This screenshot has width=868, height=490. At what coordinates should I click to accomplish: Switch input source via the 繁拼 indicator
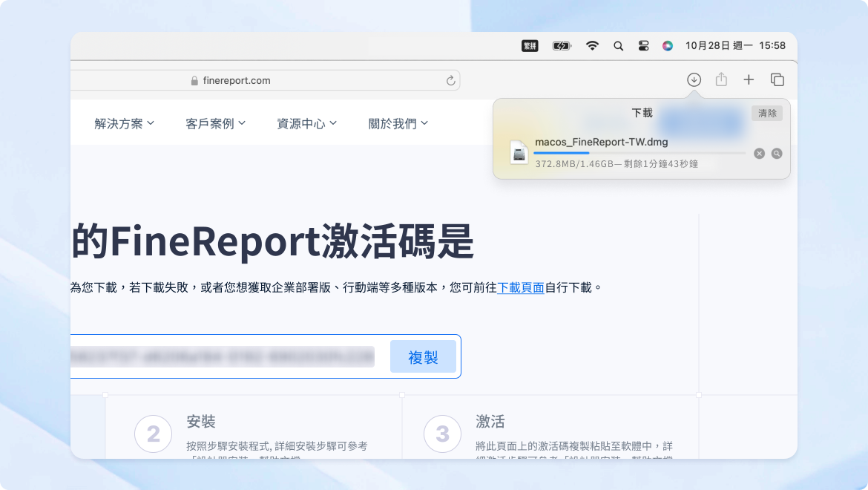529,45
